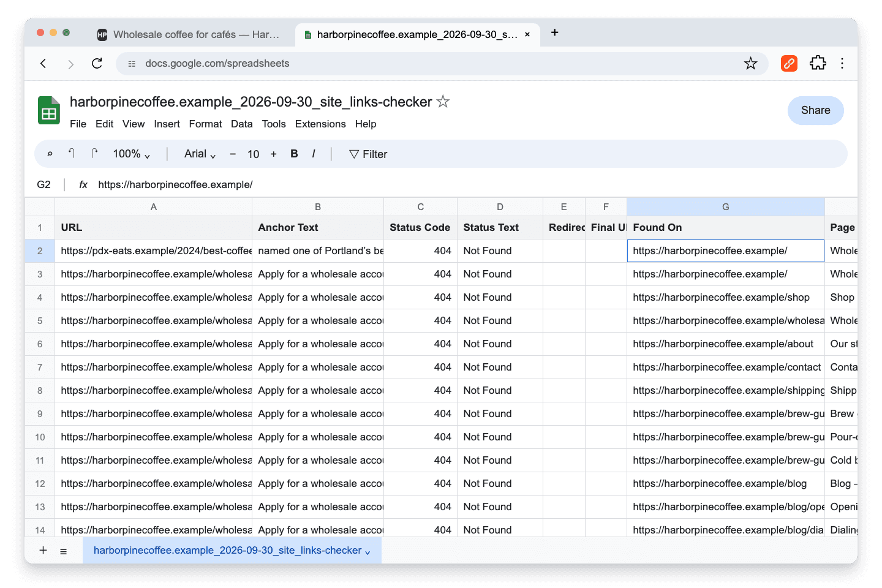Open the 100% zoom dropdown

click(131, 154)
